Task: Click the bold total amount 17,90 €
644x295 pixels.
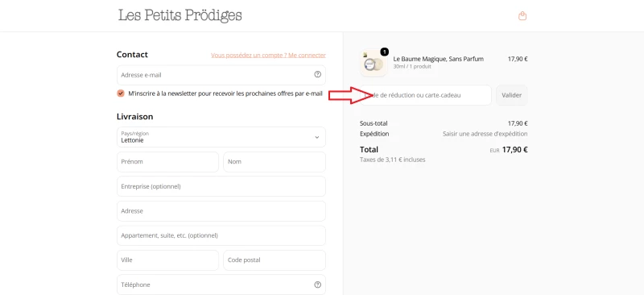Action: pyautogui.click(x=514, y=150)
